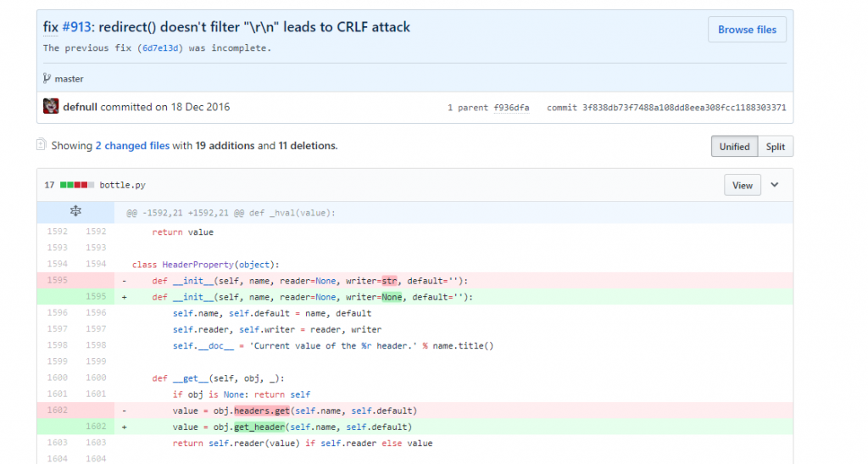
Task: Click the View button for bottle.py
Action: point(742,185)
